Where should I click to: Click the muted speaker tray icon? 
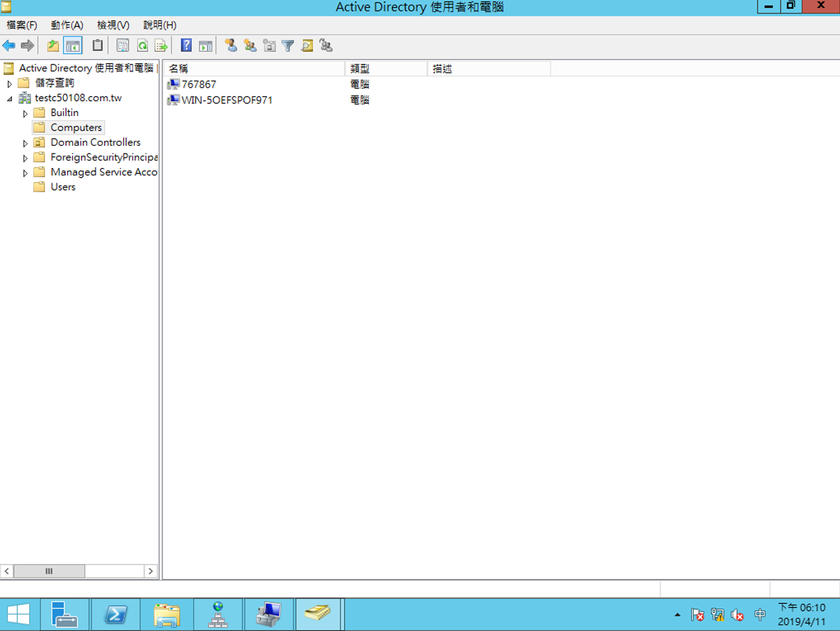pyautogui.click(x=738, y=615)
